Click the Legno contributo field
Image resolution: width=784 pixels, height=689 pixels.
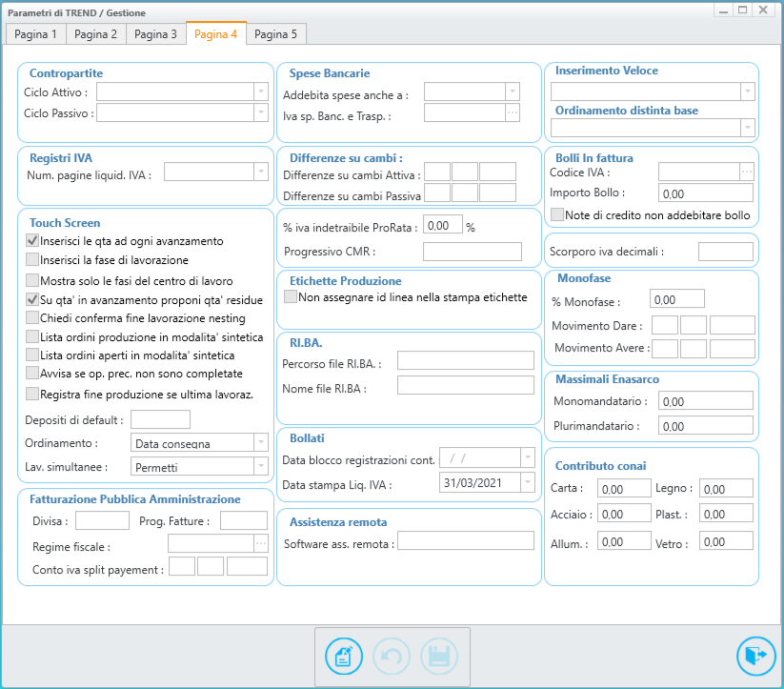click(726, 488)
